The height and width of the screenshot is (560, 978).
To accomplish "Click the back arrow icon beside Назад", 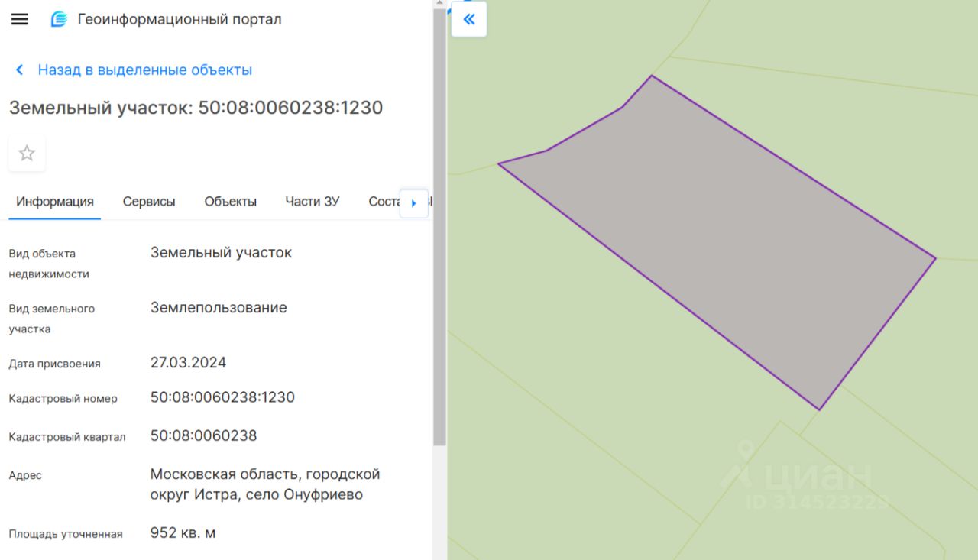I will [x=20, y=70].
